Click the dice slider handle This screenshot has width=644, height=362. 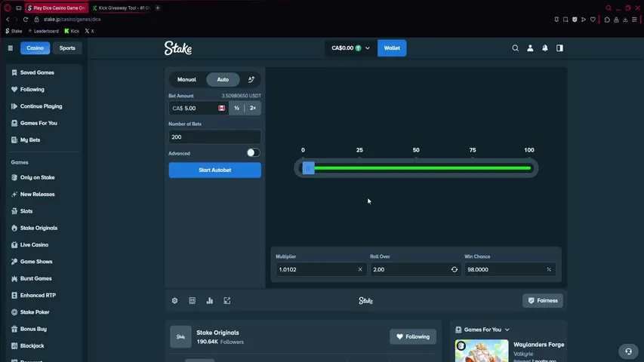(309, 168)
